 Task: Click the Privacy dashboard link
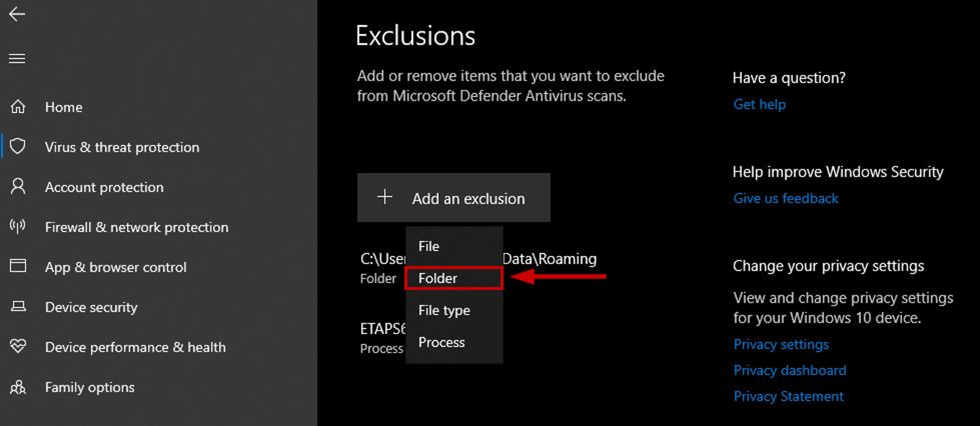tap(789, 370)
